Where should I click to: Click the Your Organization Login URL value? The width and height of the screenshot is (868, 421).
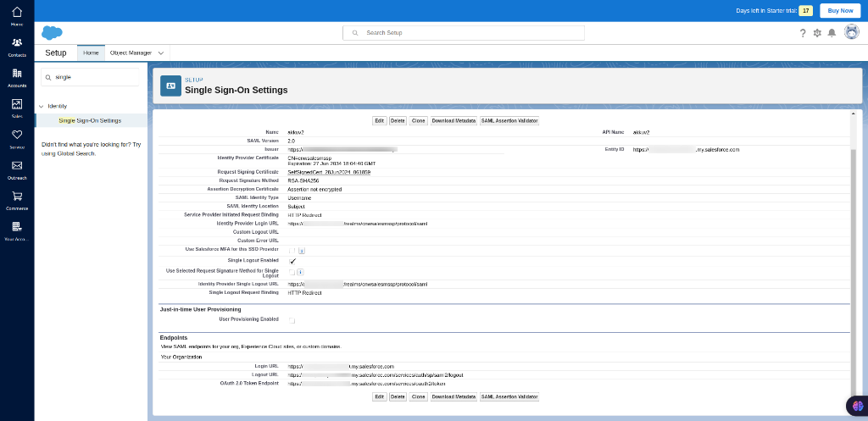click(x=341, y=366)
